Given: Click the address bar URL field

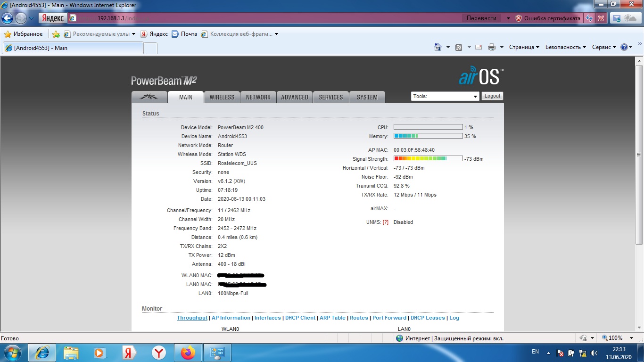Looking at the screenshot, I should click(264, 18).
